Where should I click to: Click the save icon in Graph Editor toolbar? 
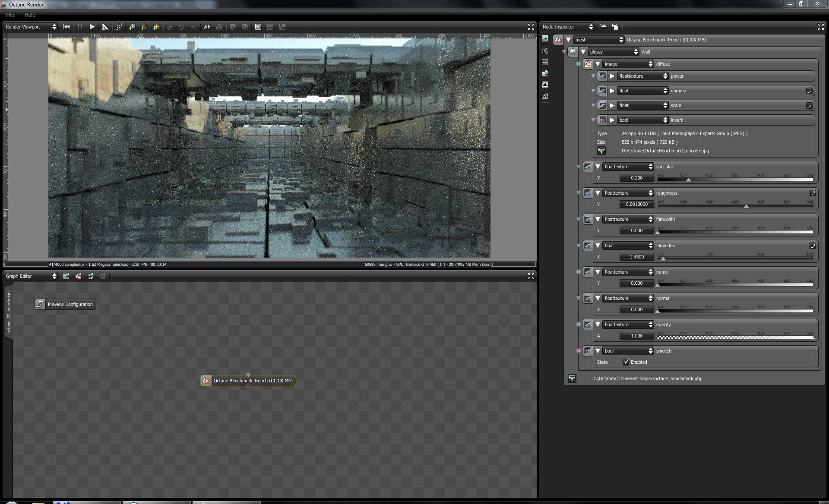[x=66, y=276]
